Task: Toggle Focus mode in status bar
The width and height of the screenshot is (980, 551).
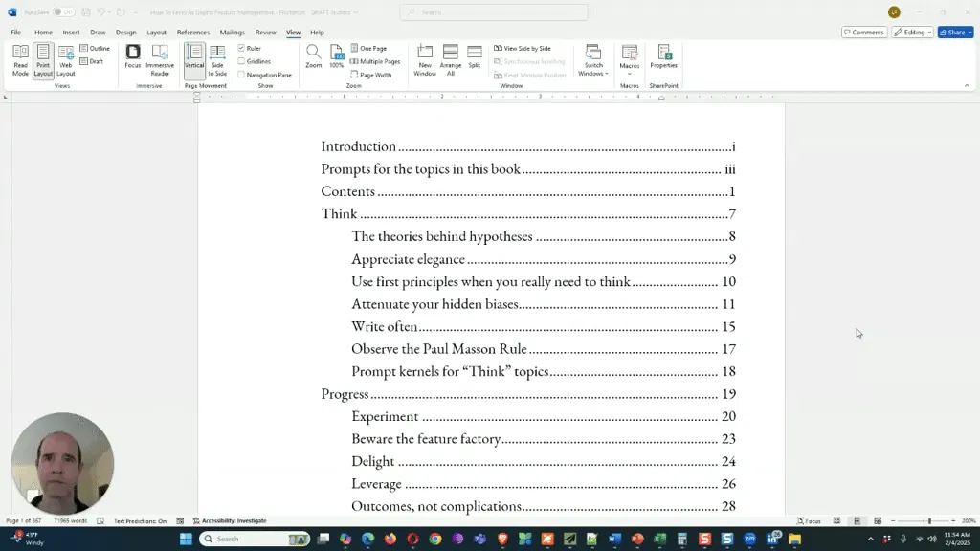Action: tap(809, 520)
